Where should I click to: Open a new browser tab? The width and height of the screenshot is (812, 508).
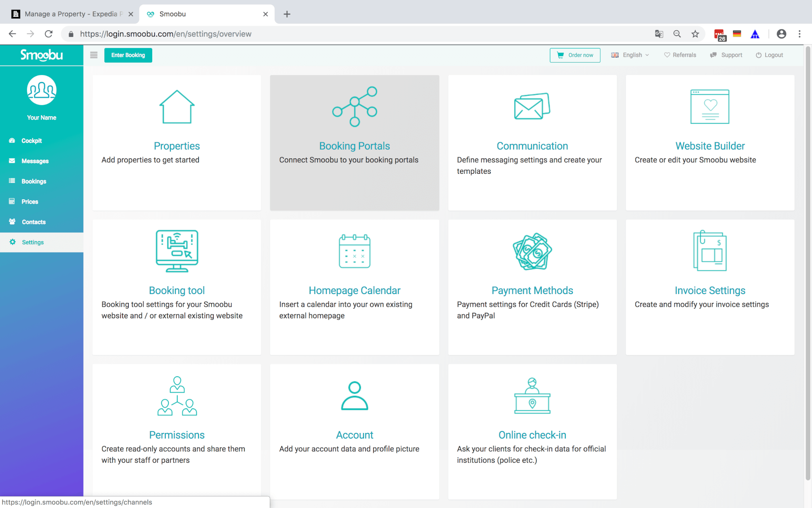pyautogui.click(x=287, y=14)
